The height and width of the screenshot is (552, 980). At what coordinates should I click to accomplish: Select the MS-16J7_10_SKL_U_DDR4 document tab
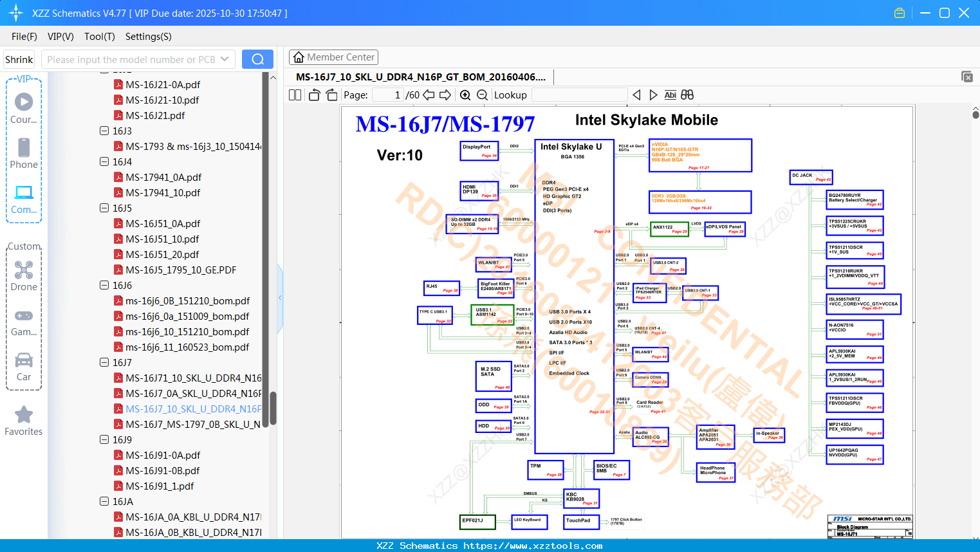click(421, 77)
